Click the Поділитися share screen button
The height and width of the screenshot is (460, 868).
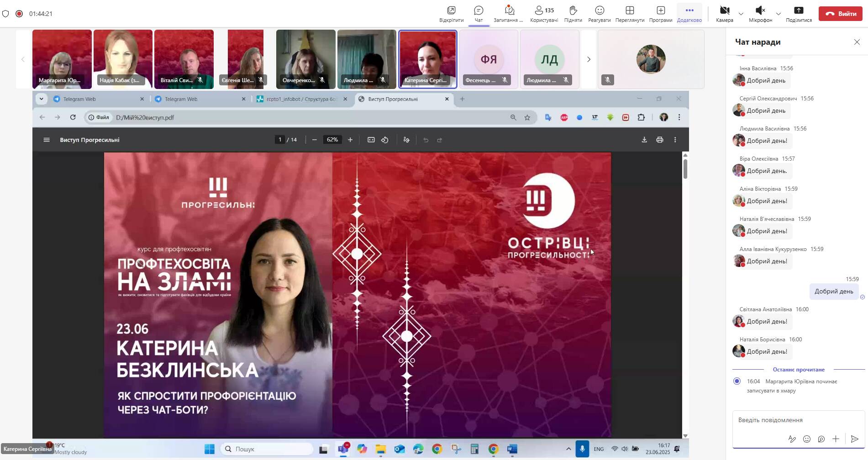799,14
